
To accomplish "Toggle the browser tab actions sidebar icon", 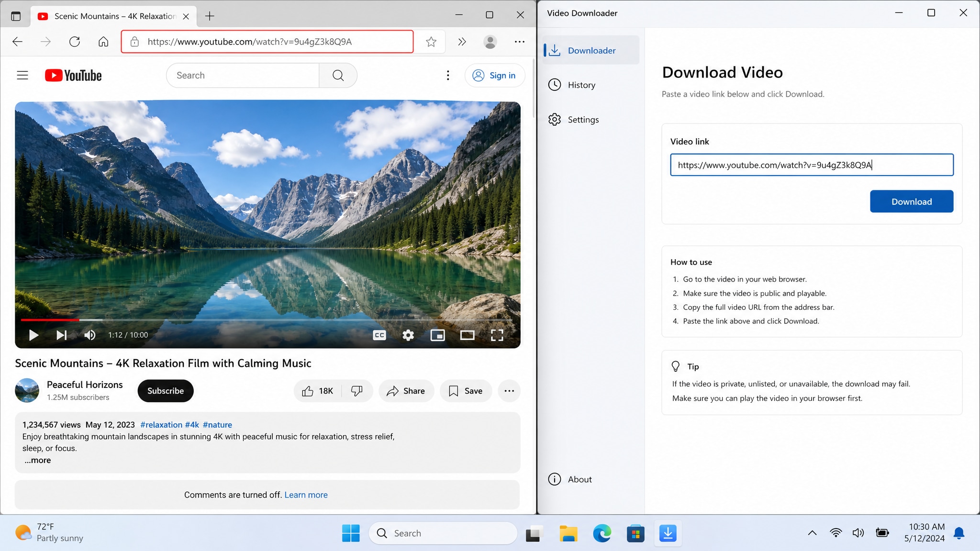I will tap(16, 16).
